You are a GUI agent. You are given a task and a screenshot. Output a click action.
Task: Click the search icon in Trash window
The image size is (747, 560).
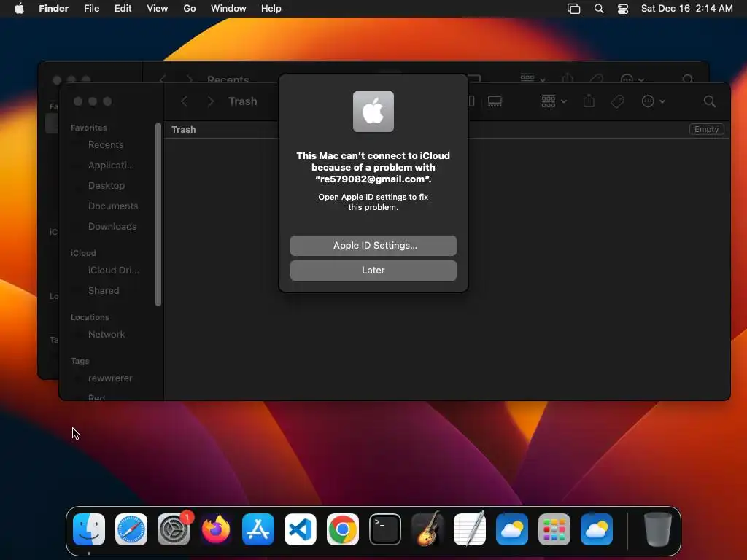point(709,101)
